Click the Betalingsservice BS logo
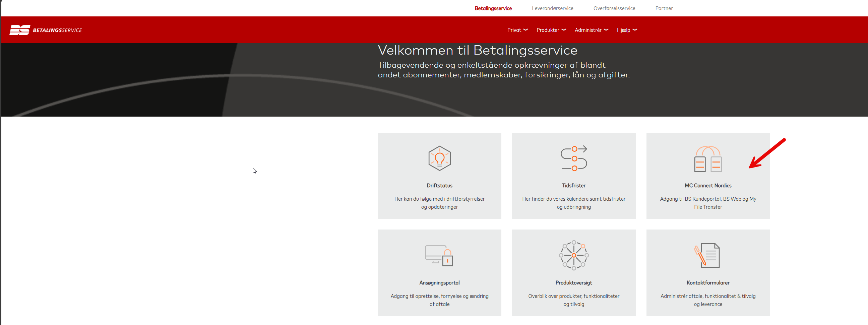The width and height of the screenshot is (868, 325). pos(46,30)
